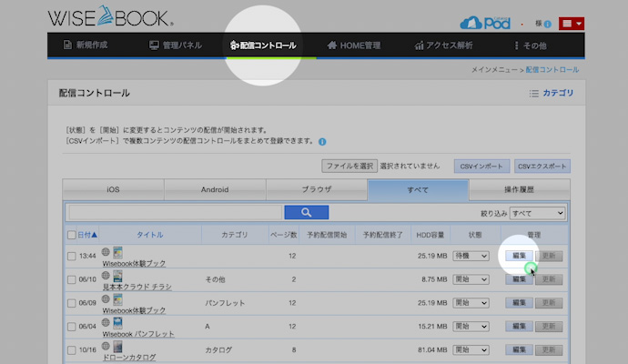Open 絞り込み filter dropdown
Image resolution: width=628 pixels, height=364 pixels.
[x=537, y=213]
